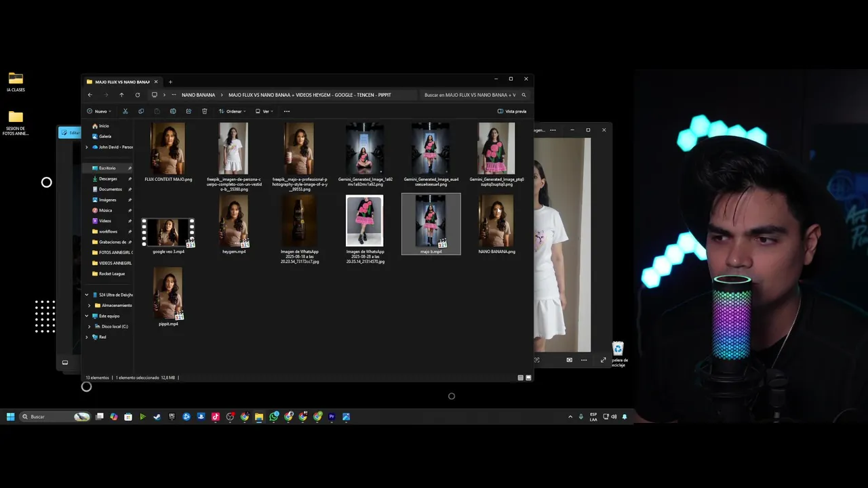Select NANO BANANA.png thumbnail
Screen dimensions: 868x488
[x=496, y=221]
